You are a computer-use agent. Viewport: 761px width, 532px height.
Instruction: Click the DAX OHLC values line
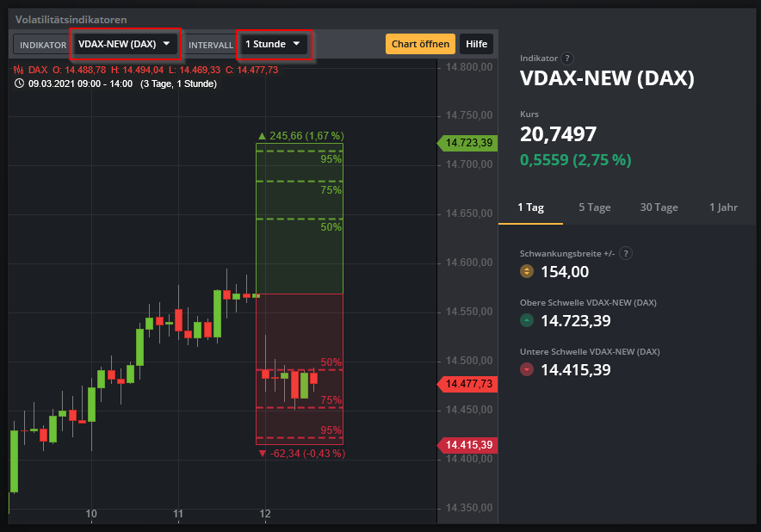(x=153, y=70)
